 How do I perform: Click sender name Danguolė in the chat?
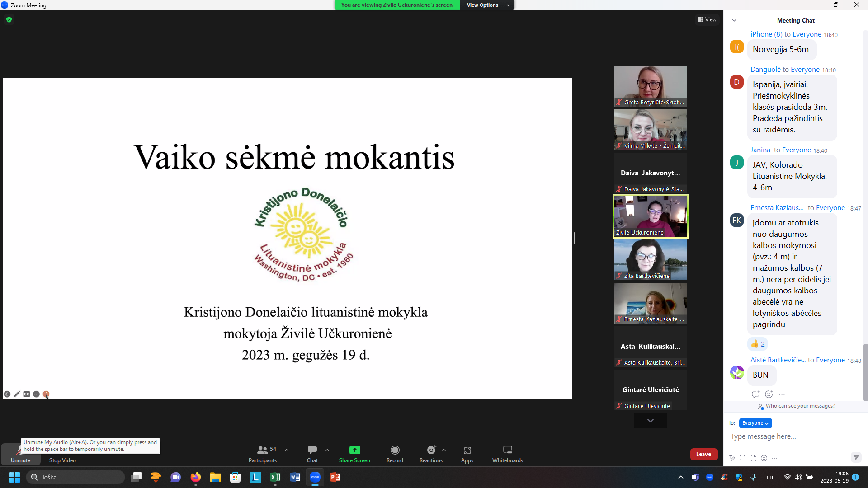pyautogui.click(x=765, y=70)
